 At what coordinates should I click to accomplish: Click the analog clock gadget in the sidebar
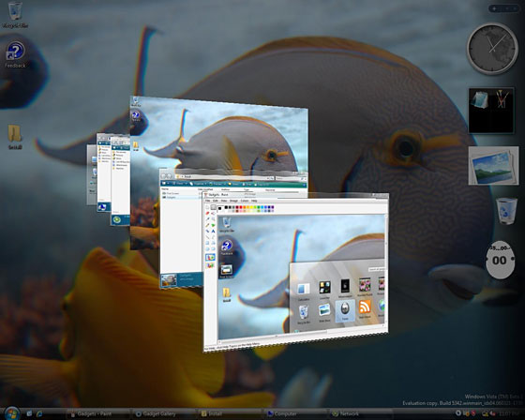(492, 49)
